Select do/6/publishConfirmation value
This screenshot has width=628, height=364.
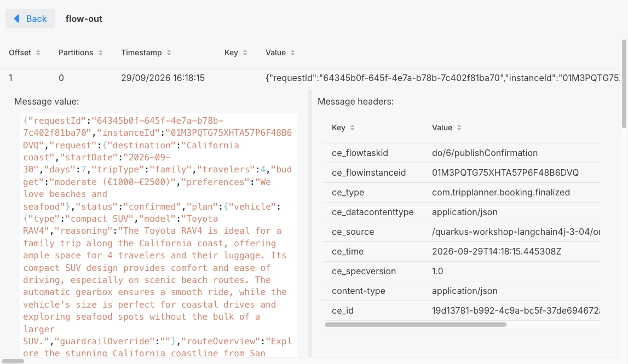[x=485, y=153]
